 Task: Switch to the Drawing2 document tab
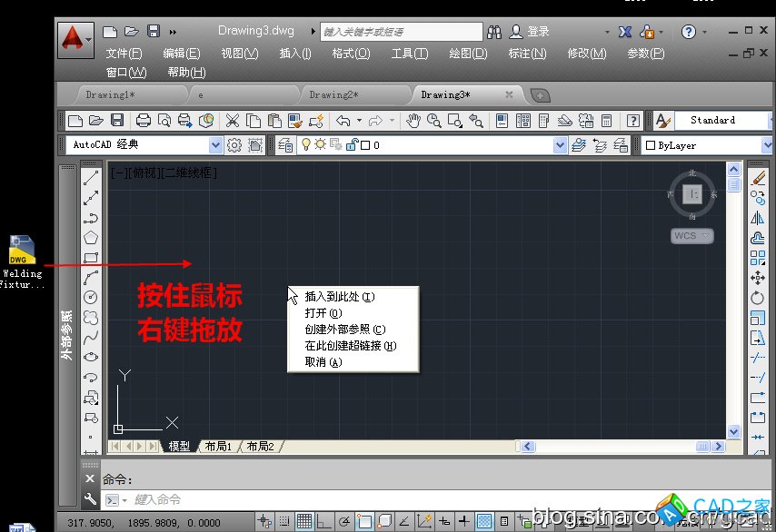[x=334, y=94]
